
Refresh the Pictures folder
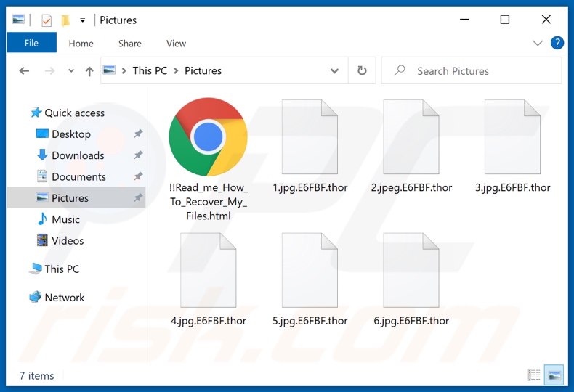tap(362, 70)
